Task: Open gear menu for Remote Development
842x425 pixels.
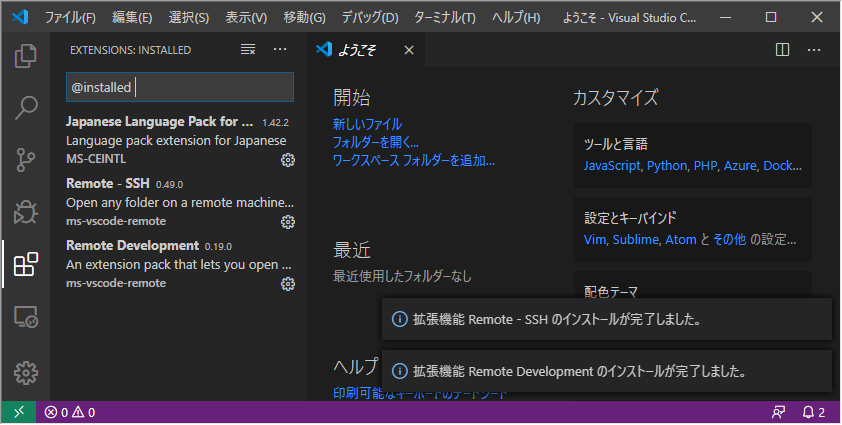Action: (x=288, y=284)
